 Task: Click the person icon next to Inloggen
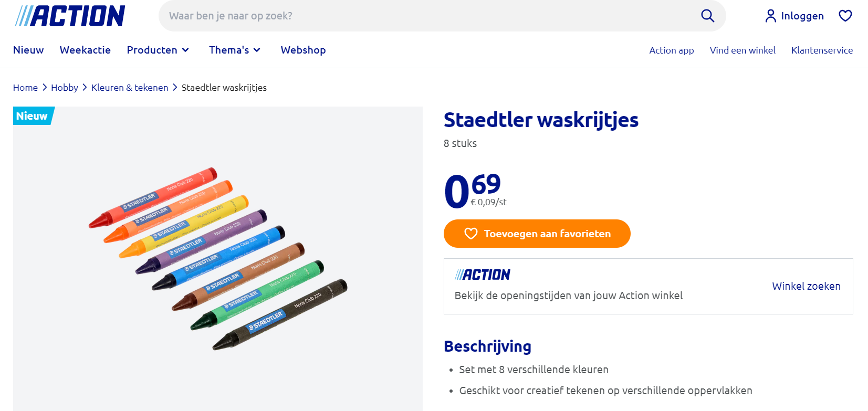pos(770,16)
